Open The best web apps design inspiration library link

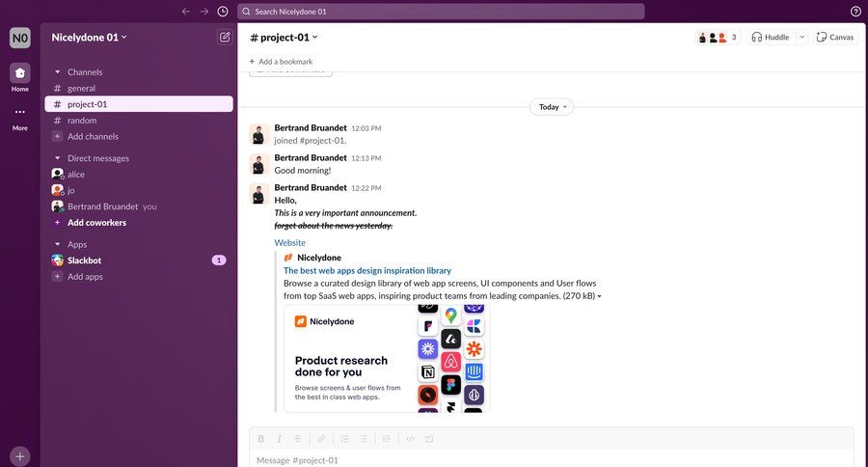pyautogui.click(x=367, y=270)
